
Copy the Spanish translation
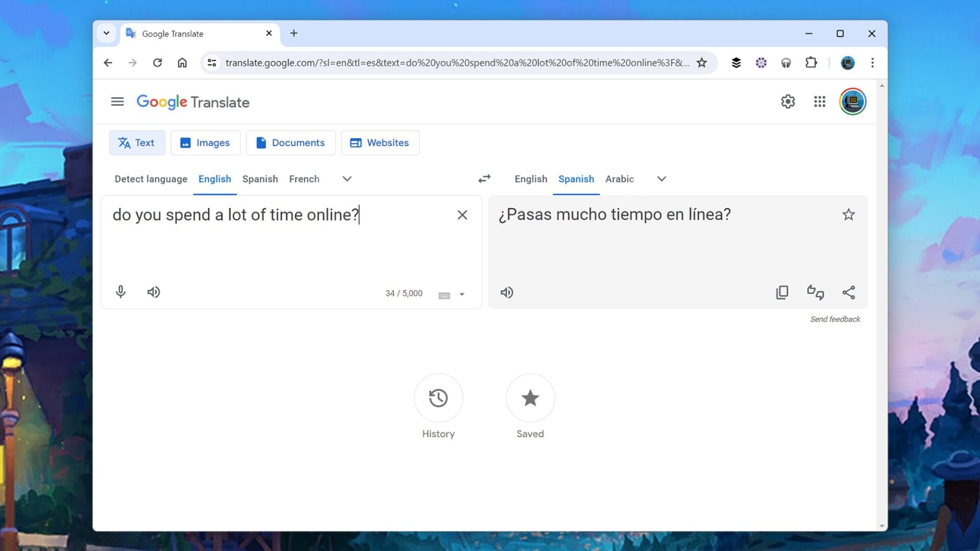782,292
